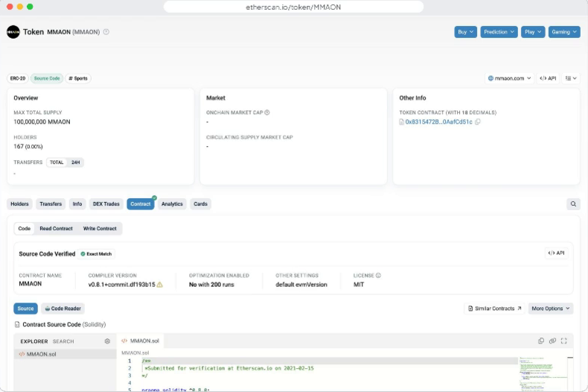Screen dimensions: 588x392
Task: Expand the mmaon.com links dropdown
Action: coord(509,78)
